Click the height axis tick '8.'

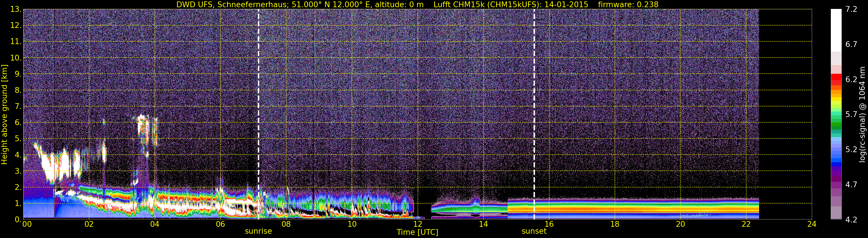(x=18, y=90)
